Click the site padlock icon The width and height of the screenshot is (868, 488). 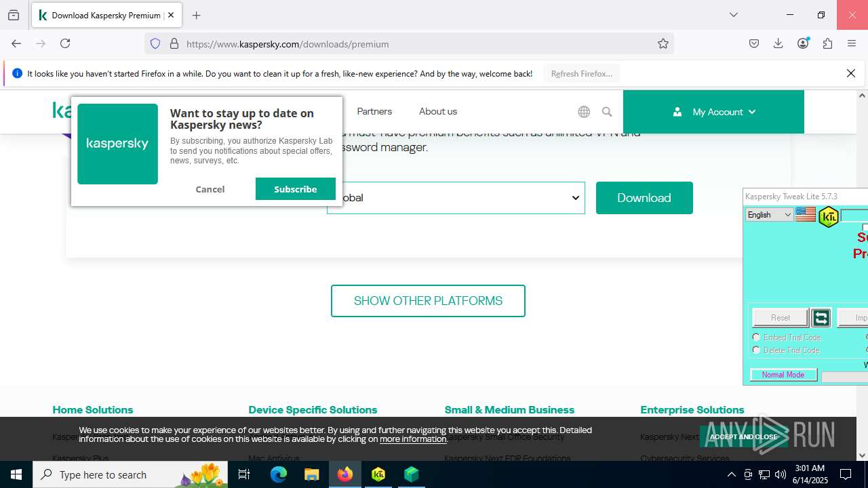click(174, 43)
